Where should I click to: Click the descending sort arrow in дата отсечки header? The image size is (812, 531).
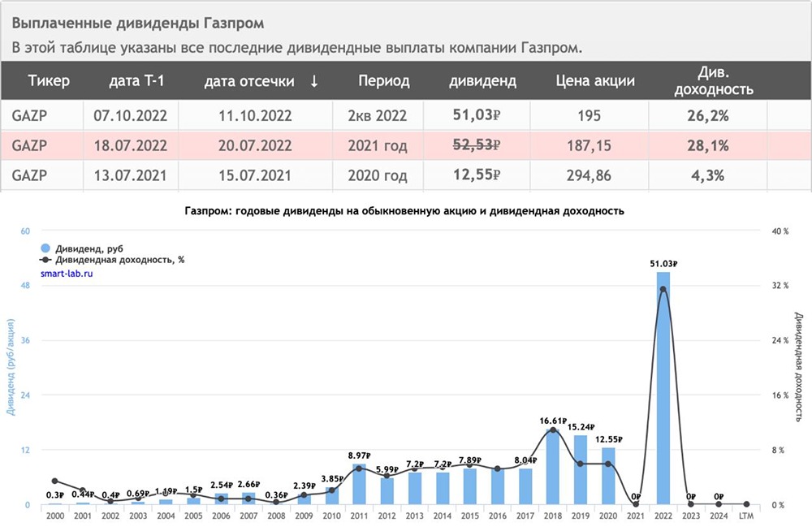(x=314, y=82)
